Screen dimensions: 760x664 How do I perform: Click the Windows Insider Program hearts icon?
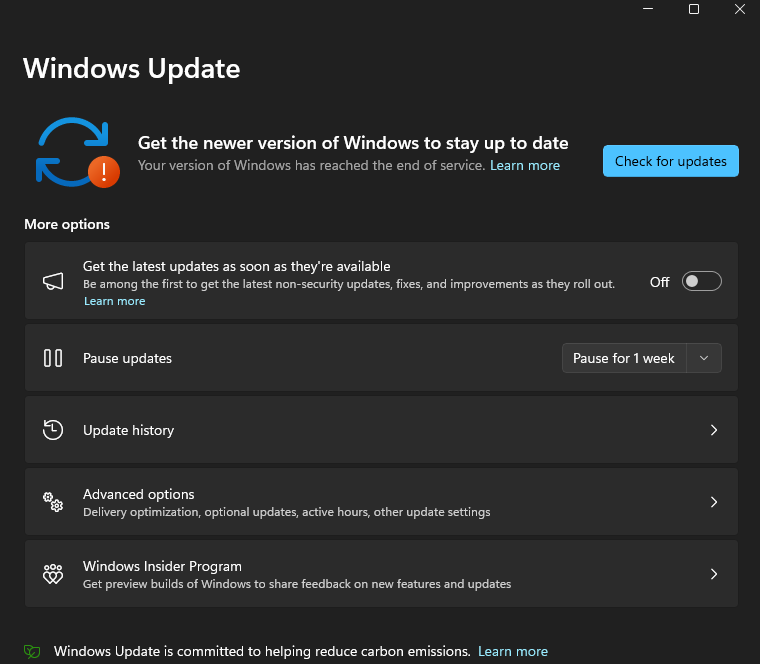coord(53,574)
